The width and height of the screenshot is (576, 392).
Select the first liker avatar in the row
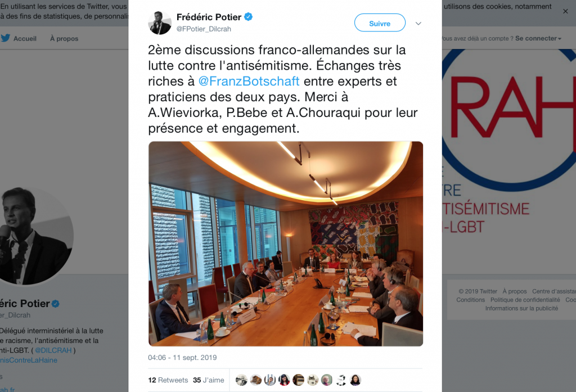click(x=241, y=380)
